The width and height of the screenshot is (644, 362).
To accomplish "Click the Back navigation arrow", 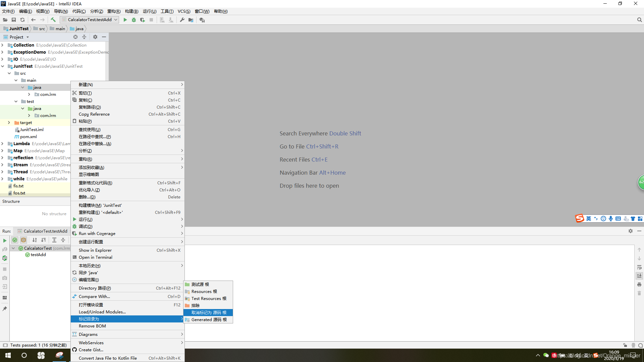I will (x=33, y=20).
